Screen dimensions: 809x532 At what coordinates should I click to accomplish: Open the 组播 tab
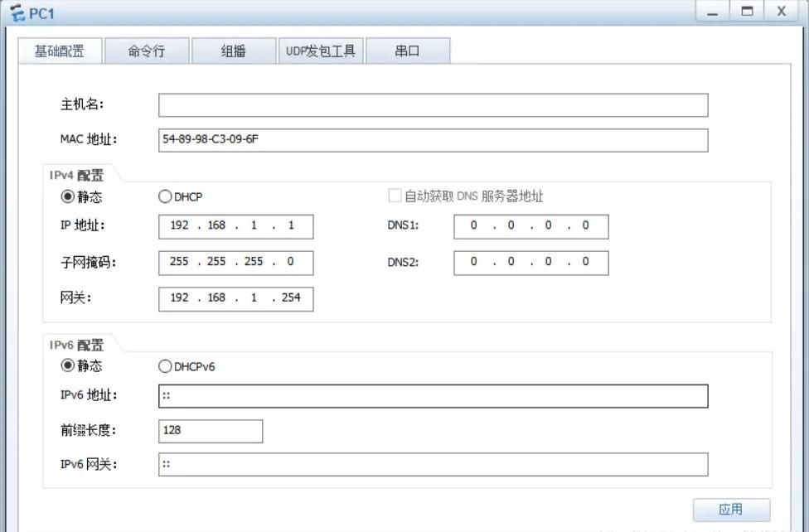[233, 51]
